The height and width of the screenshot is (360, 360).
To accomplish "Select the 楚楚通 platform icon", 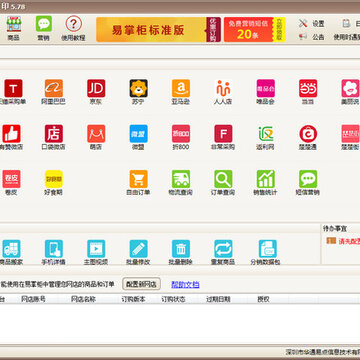I will pyautogui.click(x=308, y=134).
